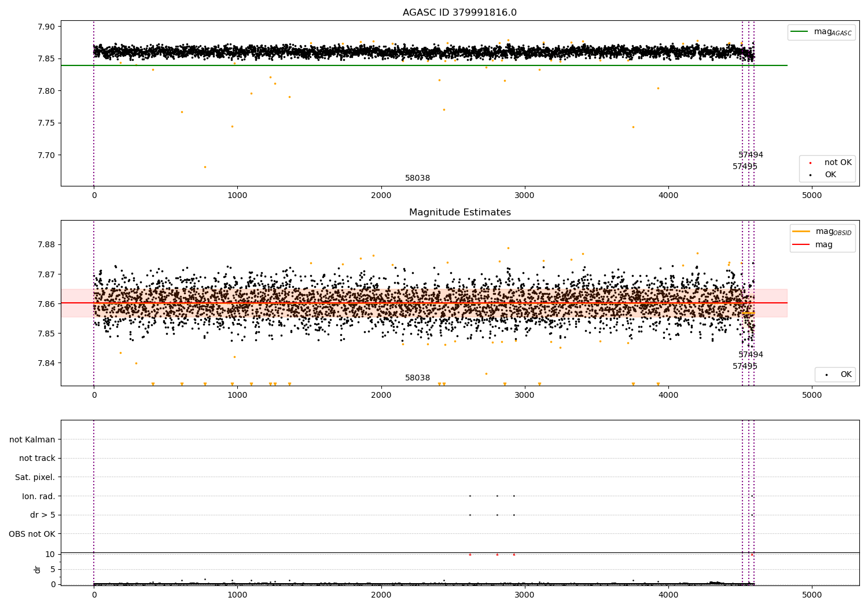Click the 'Sat. pixel.' axis label
The height and width of the screenshot is (608, 868).
pyautogui.click(x=35, y=477)
